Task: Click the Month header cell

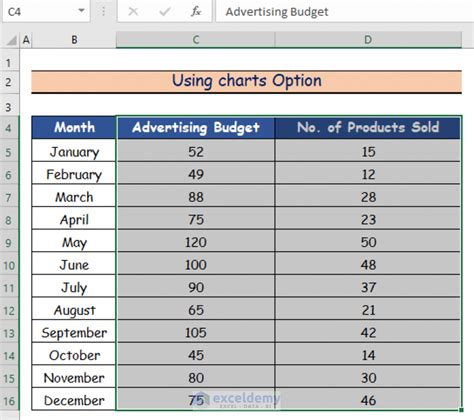Action: pos(74,127)
